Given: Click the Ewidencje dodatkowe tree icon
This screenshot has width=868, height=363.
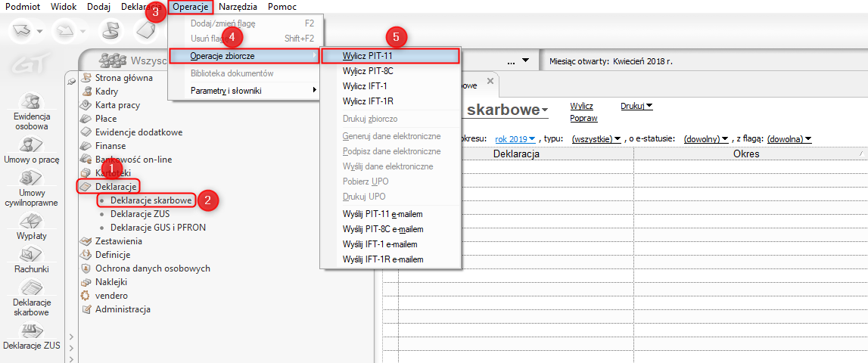Looking at the screenshot, I should (x=86, y=132).
